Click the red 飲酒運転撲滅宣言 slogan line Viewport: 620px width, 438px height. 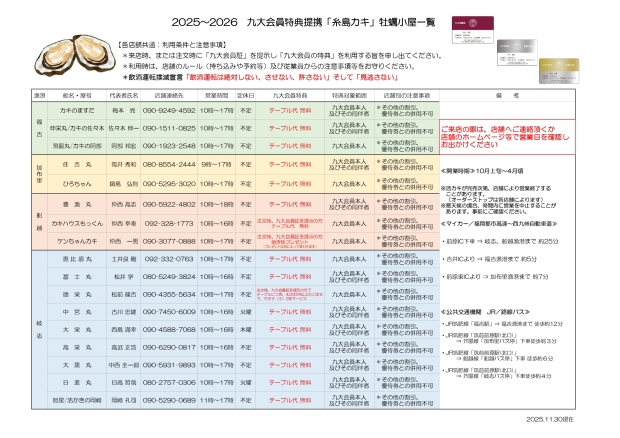260,77
